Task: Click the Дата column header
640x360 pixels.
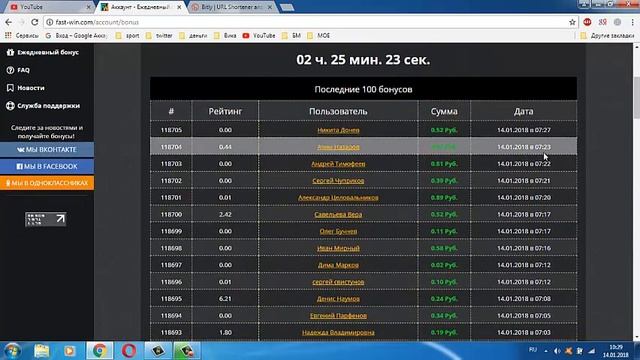Action: pyautogui.click(x=524, y=111)
